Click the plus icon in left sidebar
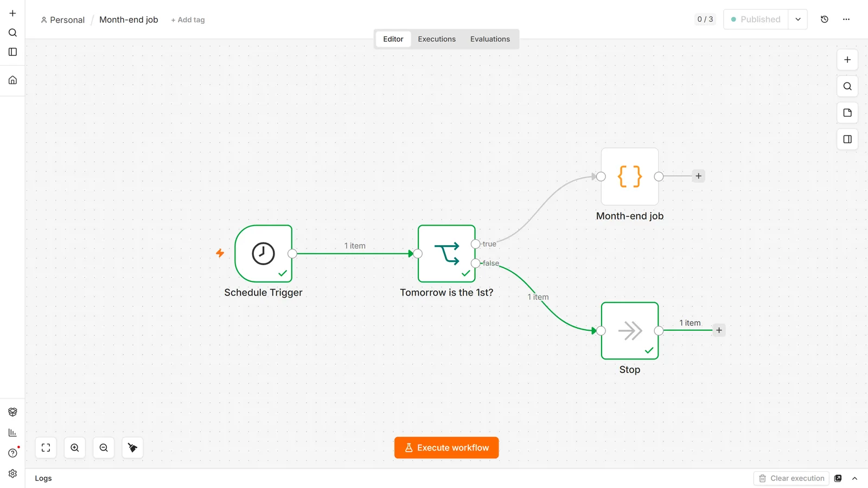Viewport: 868px width, 488px height. [x=12, y=13]
